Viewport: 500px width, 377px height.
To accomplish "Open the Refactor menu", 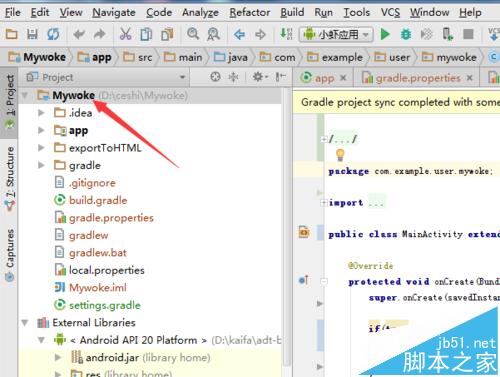I will 250,12.
